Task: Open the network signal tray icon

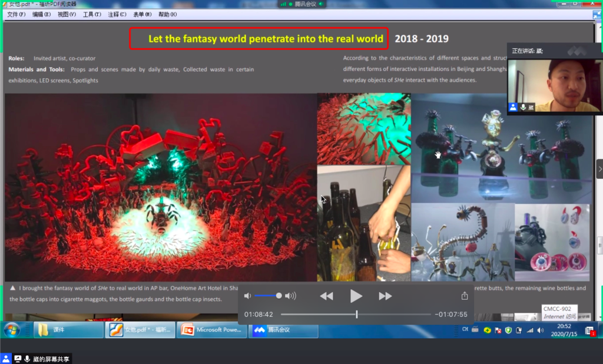Action: [x=530, y=330]
